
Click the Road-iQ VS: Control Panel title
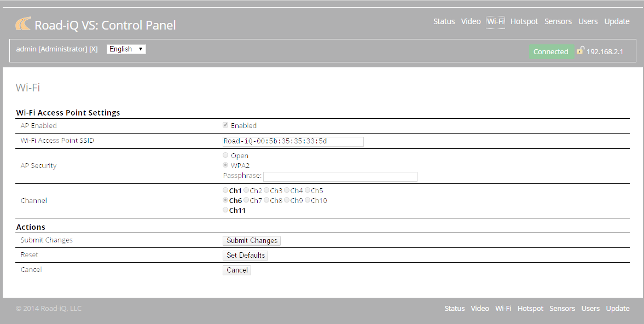(105, 25)
